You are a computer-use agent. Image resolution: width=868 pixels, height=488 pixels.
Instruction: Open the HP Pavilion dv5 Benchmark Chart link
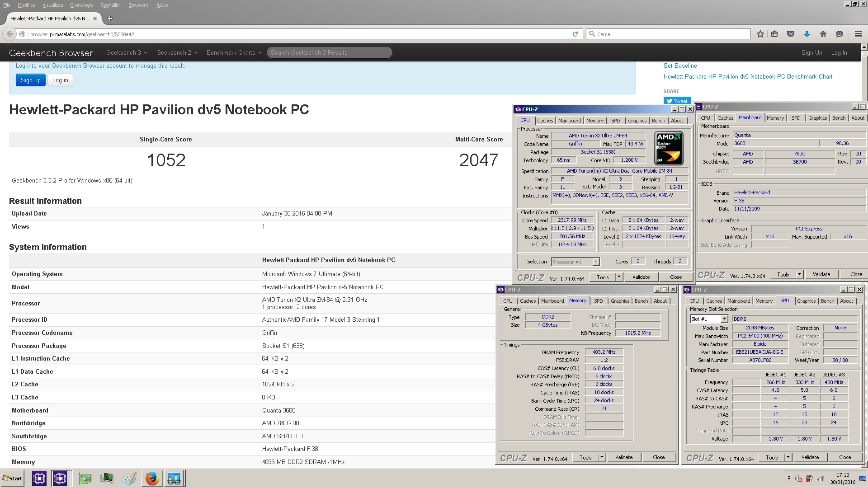[x=748, y=76]
